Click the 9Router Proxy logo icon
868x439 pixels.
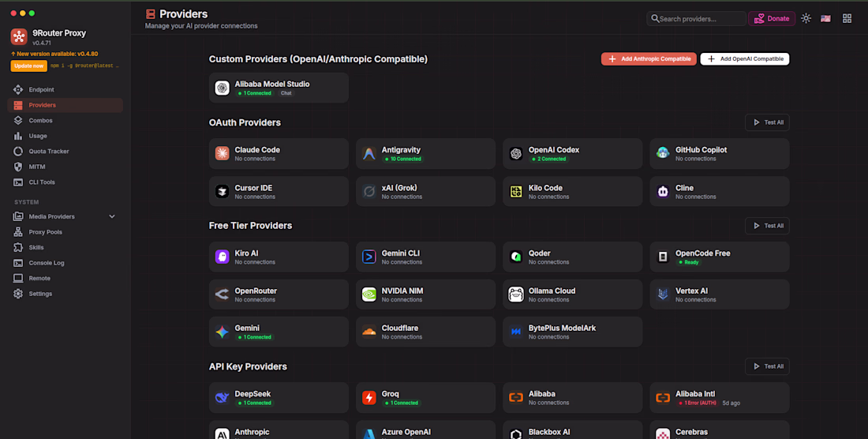coord(19,36)
